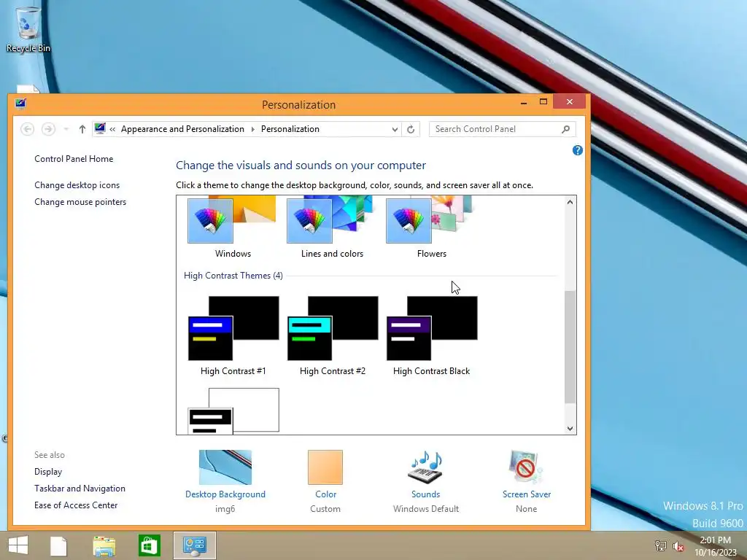Screen dimensions: 747x560
Task: Refresh the Personalization page
Action: click(411, 129)
